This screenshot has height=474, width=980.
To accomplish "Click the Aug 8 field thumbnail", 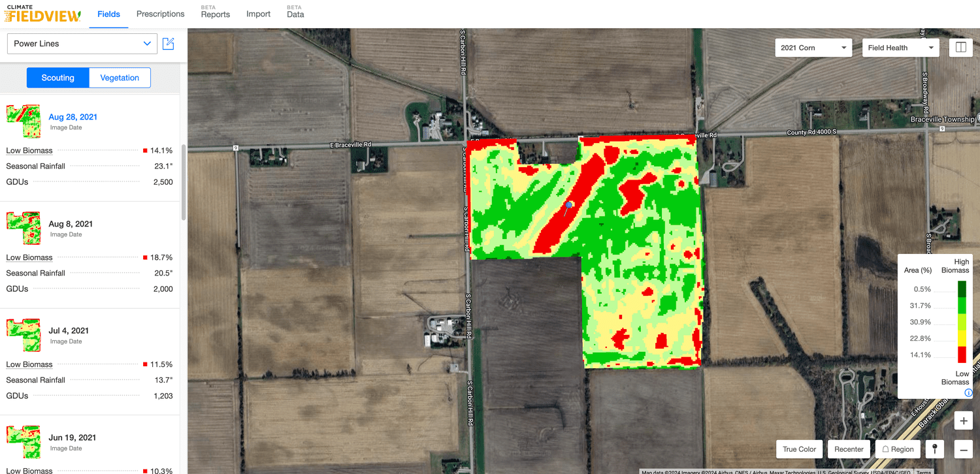I will (x=24, y=229).
